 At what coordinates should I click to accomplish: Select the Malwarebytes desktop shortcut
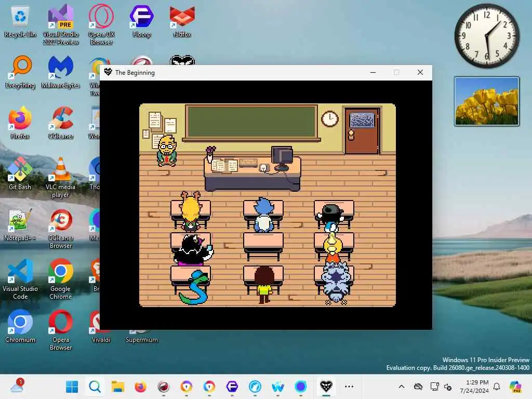[x=60, y=72]
